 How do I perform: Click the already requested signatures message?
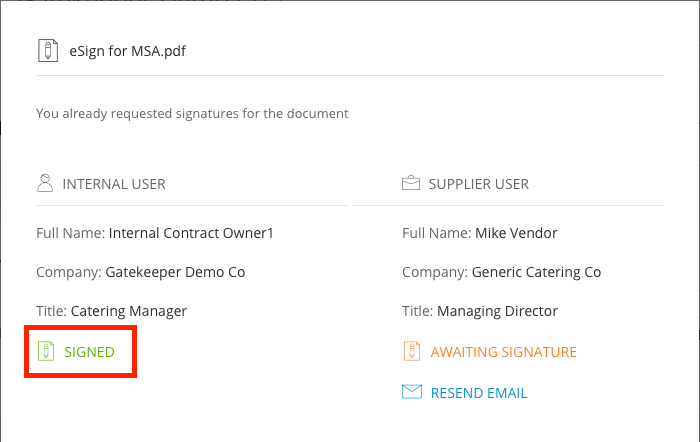pos(192,113)
